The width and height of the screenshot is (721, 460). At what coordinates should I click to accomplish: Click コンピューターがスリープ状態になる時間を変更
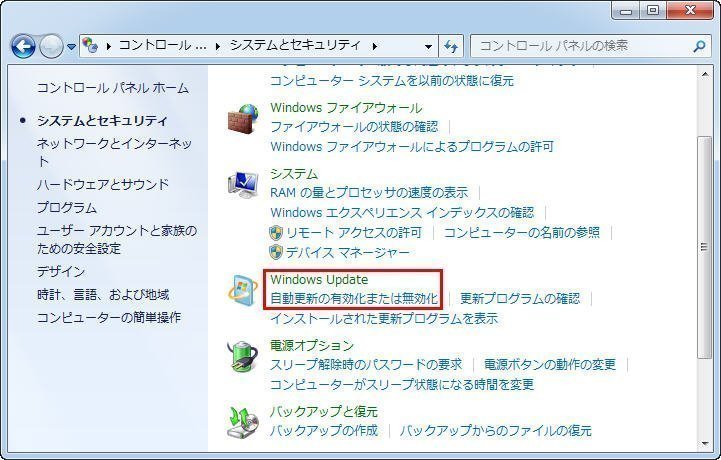point(402,384)
